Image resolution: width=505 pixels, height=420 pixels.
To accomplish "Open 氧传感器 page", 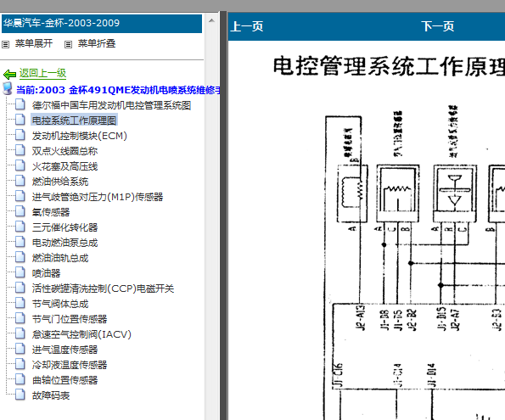I will click(x=51, y=212).
